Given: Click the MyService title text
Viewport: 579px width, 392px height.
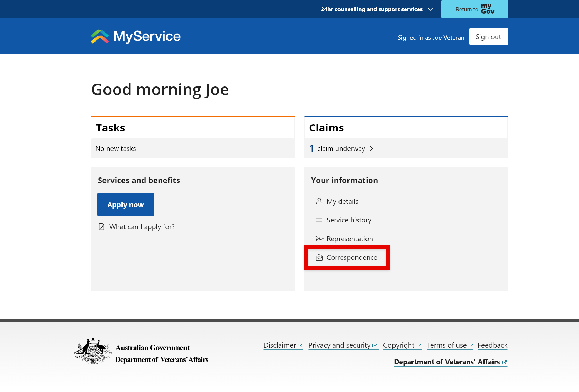Looking at the screenshot, I should click(x=147, y=36).
